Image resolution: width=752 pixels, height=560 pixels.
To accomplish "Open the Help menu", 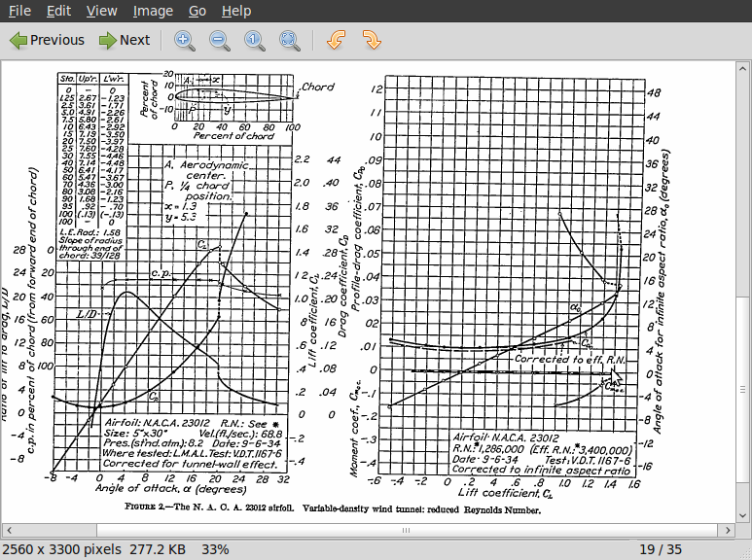I will [235, 11].
